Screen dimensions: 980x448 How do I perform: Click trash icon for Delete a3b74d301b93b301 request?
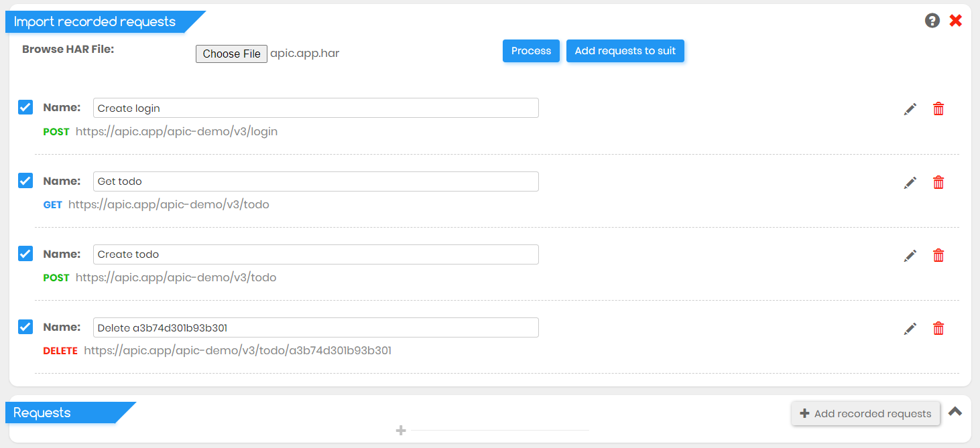tap(938, 328)
